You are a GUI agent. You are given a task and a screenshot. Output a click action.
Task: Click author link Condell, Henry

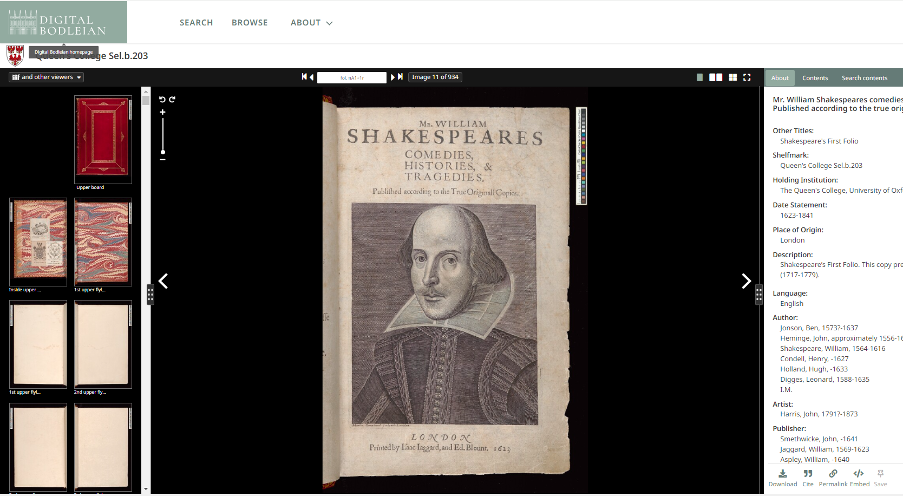[x=814, y=359]
